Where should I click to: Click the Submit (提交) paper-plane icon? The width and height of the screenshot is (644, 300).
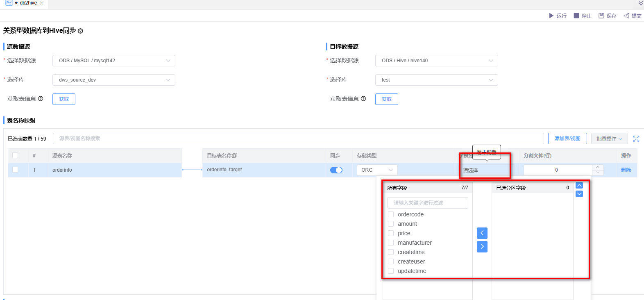[x=626, y=16]
